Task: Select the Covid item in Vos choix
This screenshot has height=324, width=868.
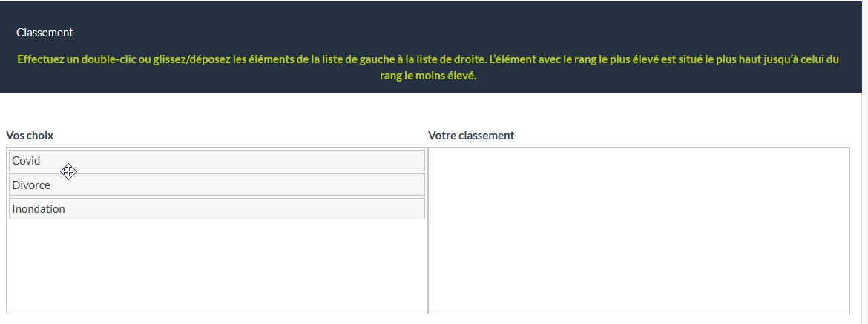Action: [x=215, y=161]
